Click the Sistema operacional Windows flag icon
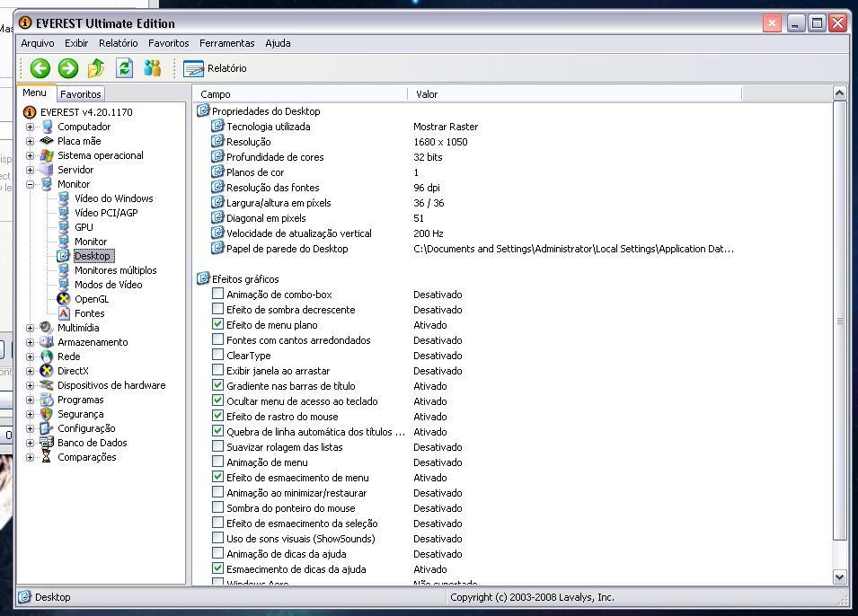The height and width of the screenshot is (616, 858). tap(47, 155)
